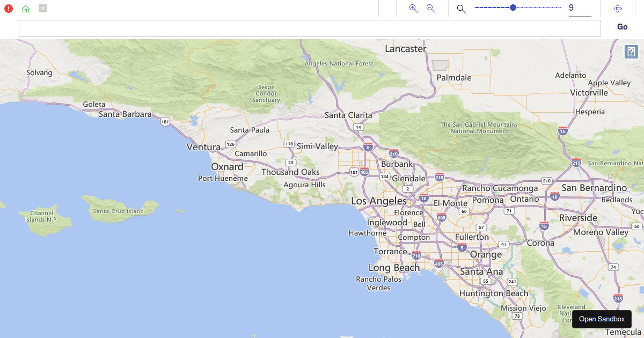This screenshot has height=338, width=644.
Task: Click the zoom level number field
Action: (580, 9)
